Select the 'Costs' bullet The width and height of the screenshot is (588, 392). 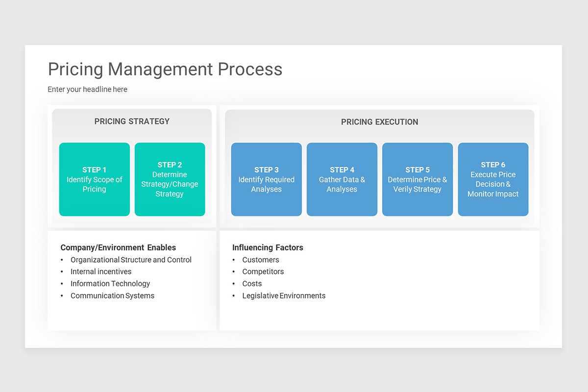pos(252,284)
